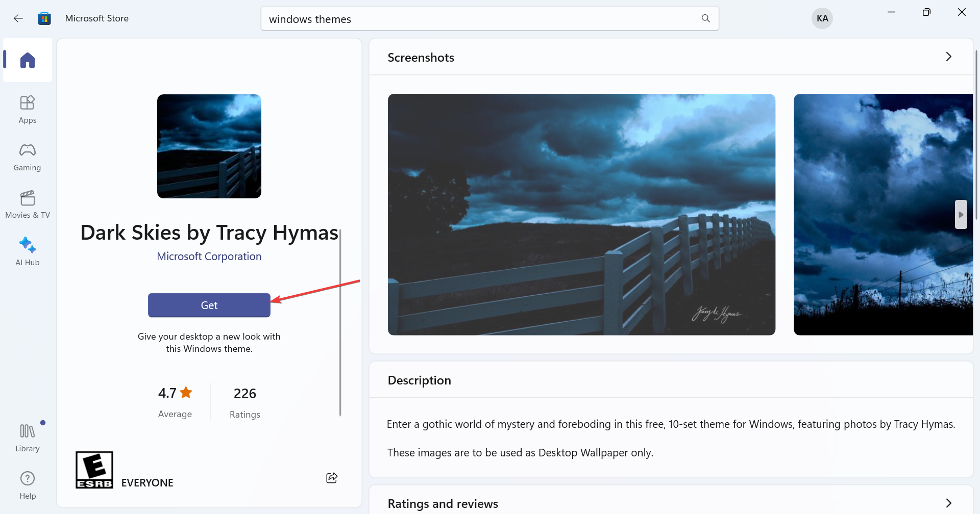This screenshot has width=980, height=514.
Task: Click the Dark Skies by Tracy Hymas title
Action: tap(209, 233)
